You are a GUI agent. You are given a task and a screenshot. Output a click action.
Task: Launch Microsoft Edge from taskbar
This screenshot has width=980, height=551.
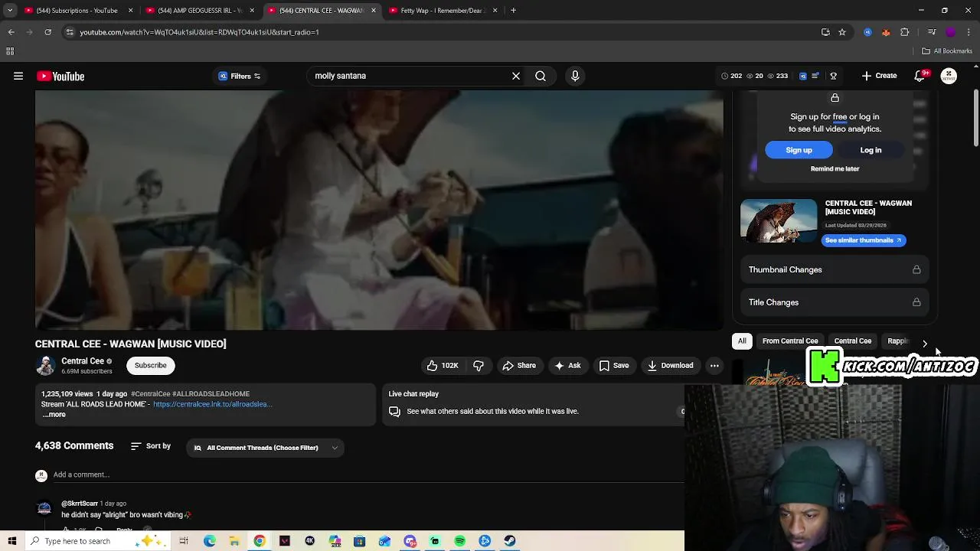click(x=210, y=541)
